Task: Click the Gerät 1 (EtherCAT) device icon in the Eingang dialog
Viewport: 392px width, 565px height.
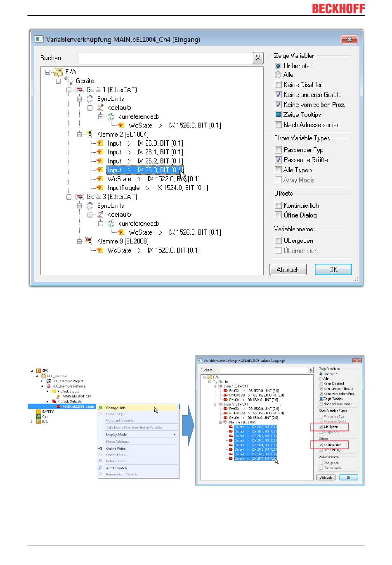Action: (x=79, y=90)
